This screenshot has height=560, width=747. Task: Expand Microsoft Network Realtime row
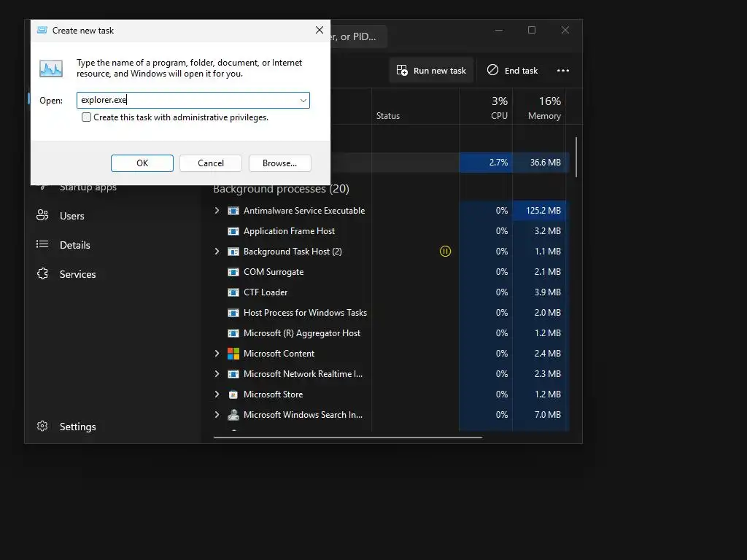pos(217,374)
